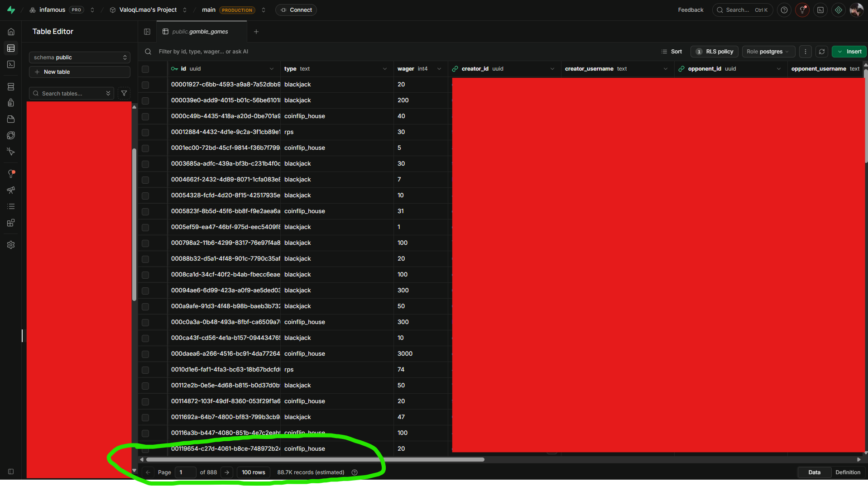Screen dimensions: 868x486
Task: Open Reports telescope icon in sidebar
Action: [11, 190]
